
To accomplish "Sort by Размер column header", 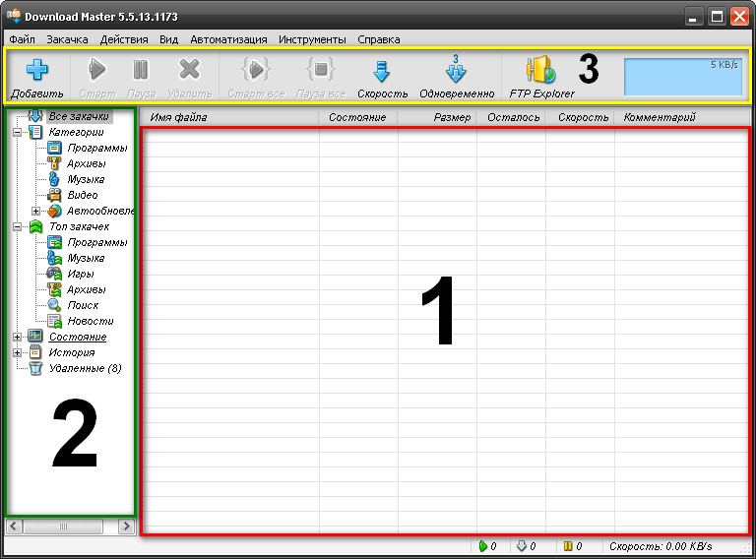I will pos(437,117).
